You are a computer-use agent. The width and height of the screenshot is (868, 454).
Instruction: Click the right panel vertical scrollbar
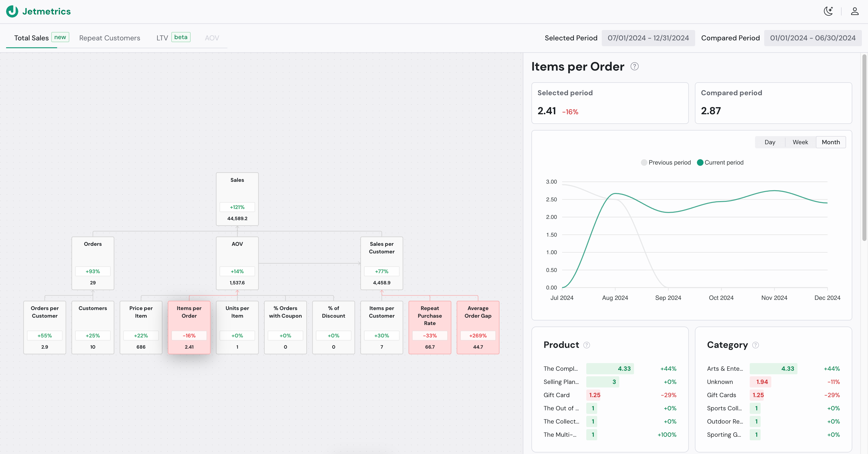coord(864,148)
